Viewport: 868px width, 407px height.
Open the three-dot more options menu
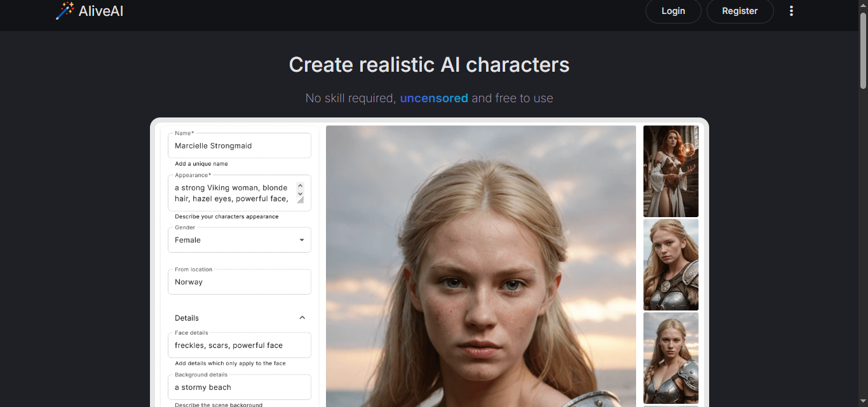791,11
